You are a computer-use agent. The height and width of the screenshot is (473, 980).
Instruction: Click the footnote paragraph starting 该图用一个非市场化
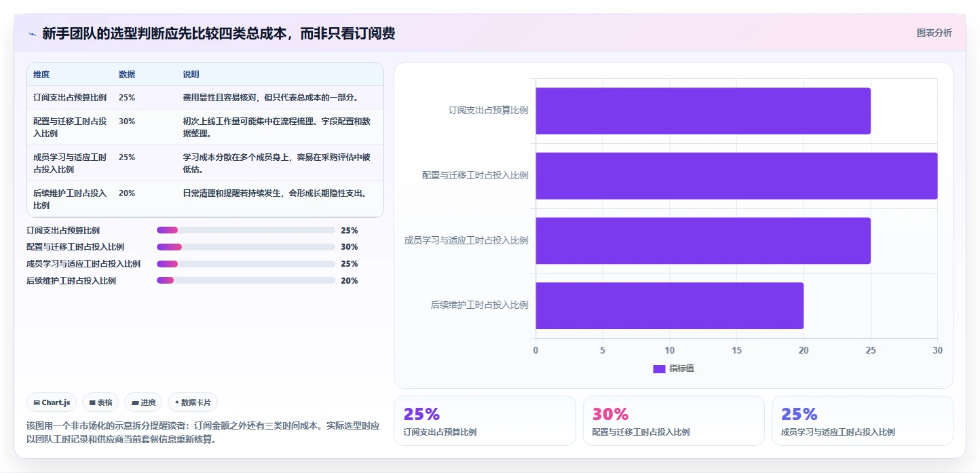point(203,432)
